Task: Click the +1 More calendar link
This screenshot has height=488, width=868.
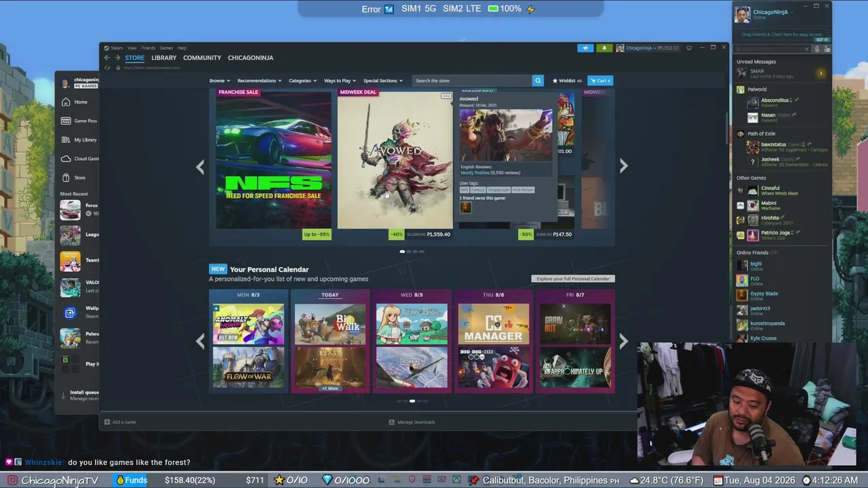Action: click(330, 388)
